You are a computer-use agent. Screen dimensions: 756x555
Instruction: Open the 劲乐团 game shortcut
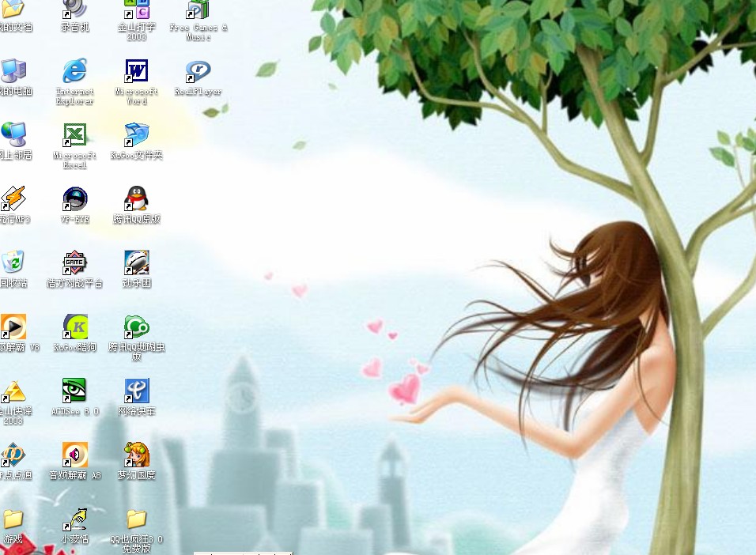click(x=137, y=263)
